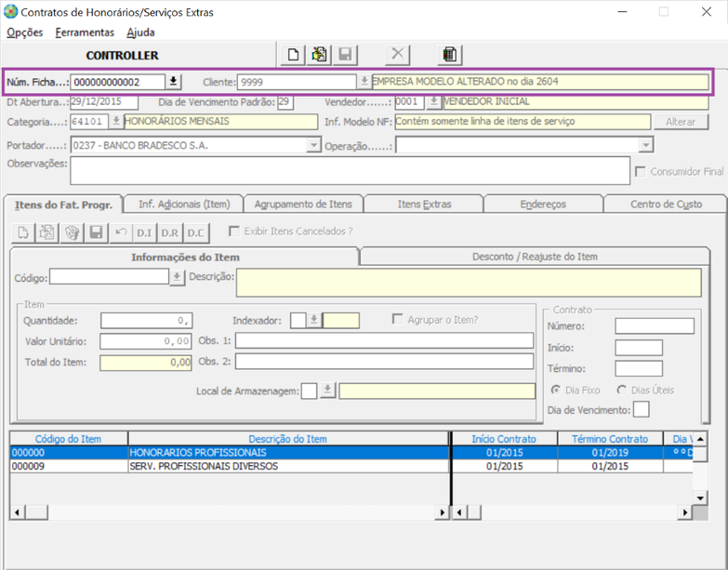Click the Observações text area
The image size is (728, 570).
[351, 170]
